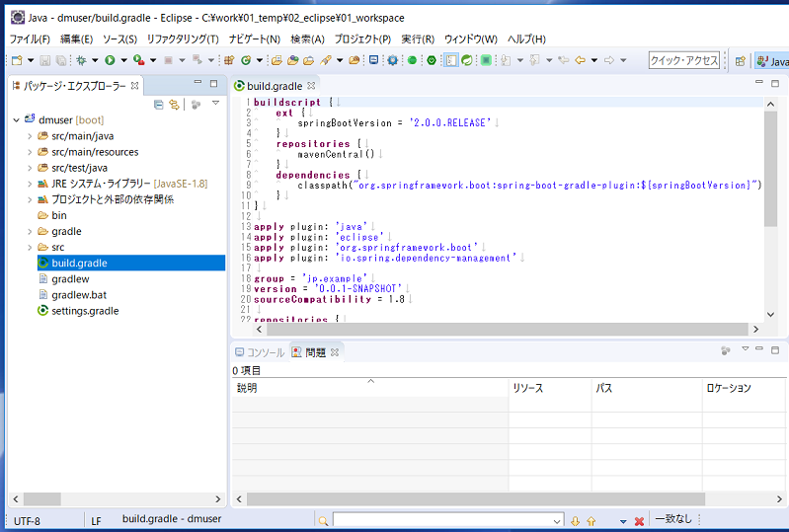The height and width of the screenshot is (532, 789).
Task: Click the パス column header
Action: (647, 388)
